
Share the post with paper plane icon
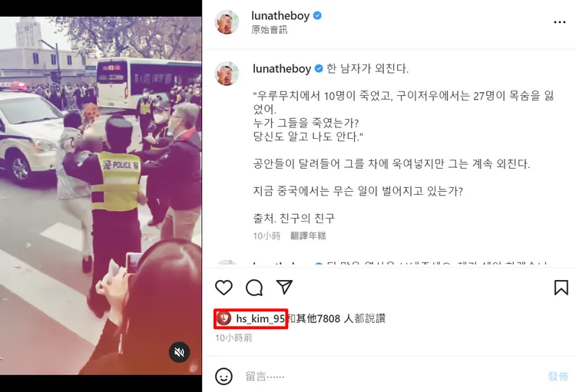click(x=284, y=287)
